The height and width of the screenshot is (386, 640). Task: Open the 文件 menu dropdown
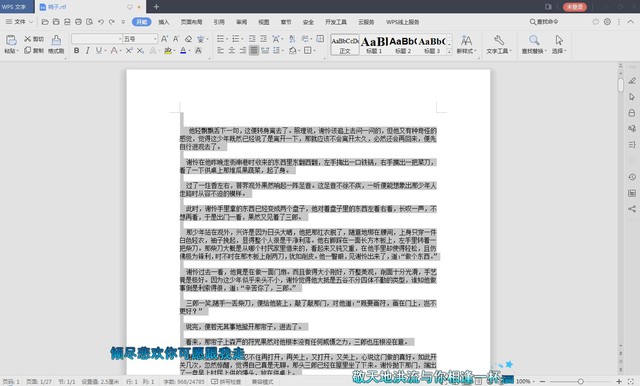(x=19, y=22)
